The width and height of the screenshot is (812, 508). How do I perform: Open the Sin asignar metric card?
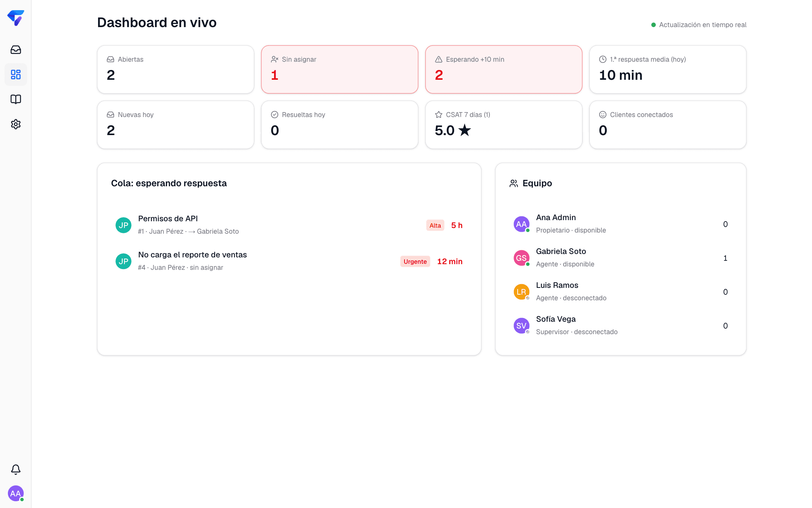tap(340, 70)
